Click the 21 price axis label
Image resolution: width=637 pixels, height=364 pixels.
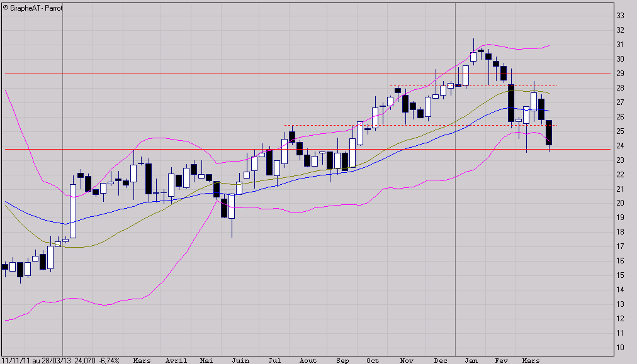pos(621,189)
